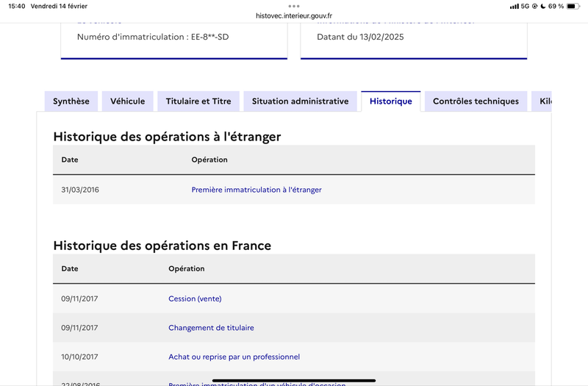588x386 pixels.
Task: Open Première immatriculation d'un véhicule d'occasion link
Action: 257,384
